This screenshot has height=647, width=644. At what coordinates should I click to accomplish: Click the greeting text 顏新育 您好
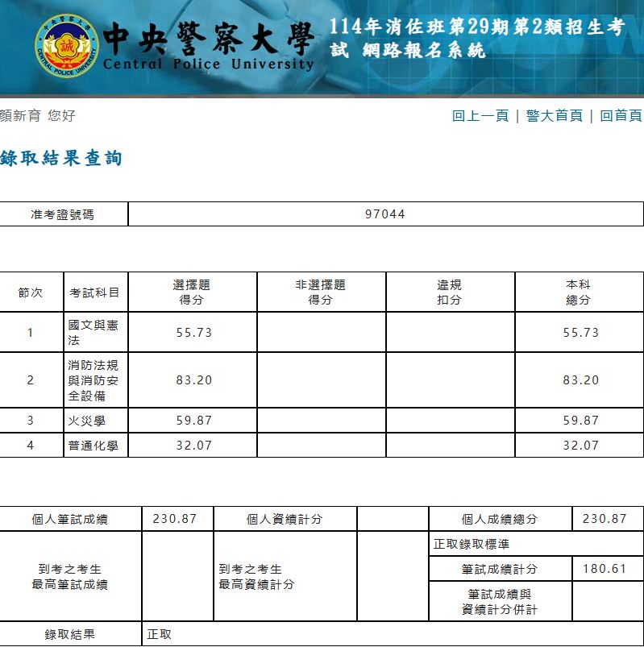point(38,115)
